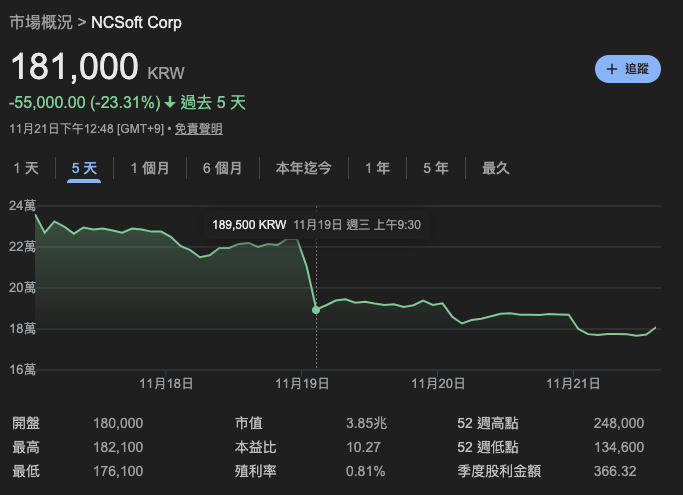The height and width of the screenshot is (495, 683).
Task: Click the NCSoft Corp title
Action: [x=136, y=22]
